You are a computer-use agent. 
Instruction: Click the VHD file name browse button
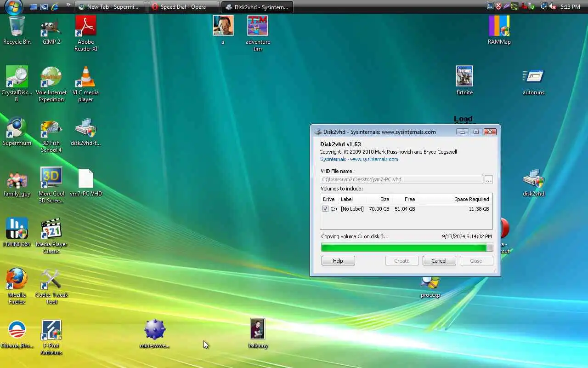[489, 179]
